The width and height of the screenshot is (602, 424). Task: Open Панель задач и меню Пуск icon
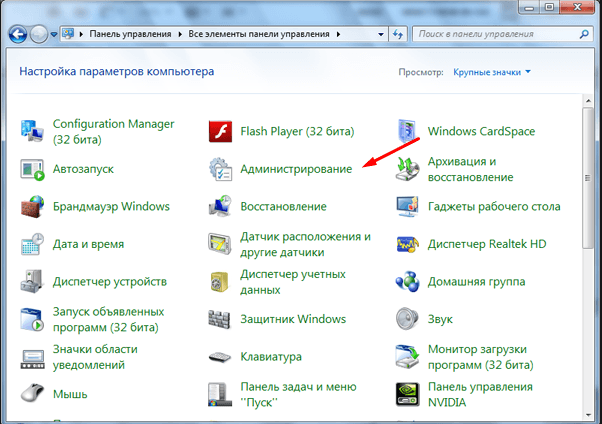(220, 394)
